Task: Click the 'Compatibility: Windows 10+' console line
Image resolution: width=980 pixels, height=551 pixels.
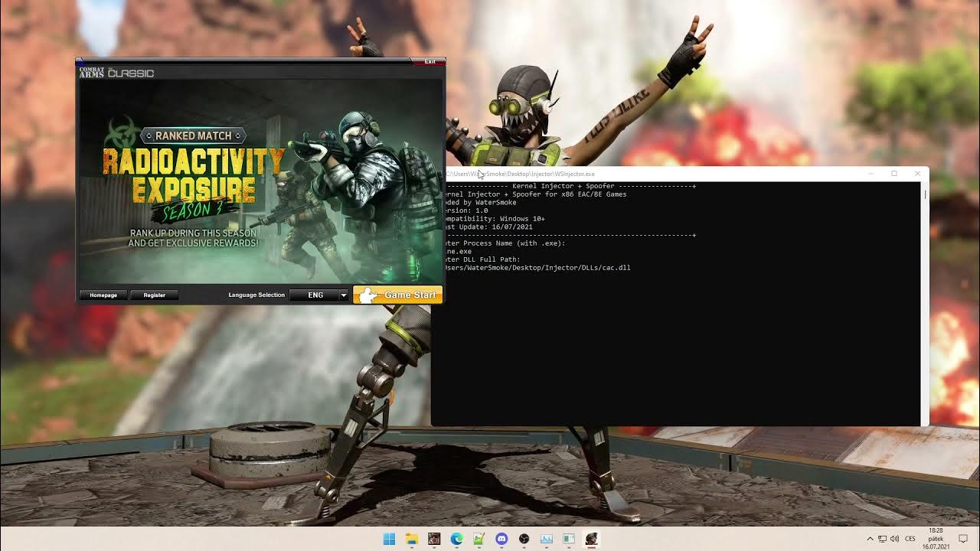Action: 495,219
